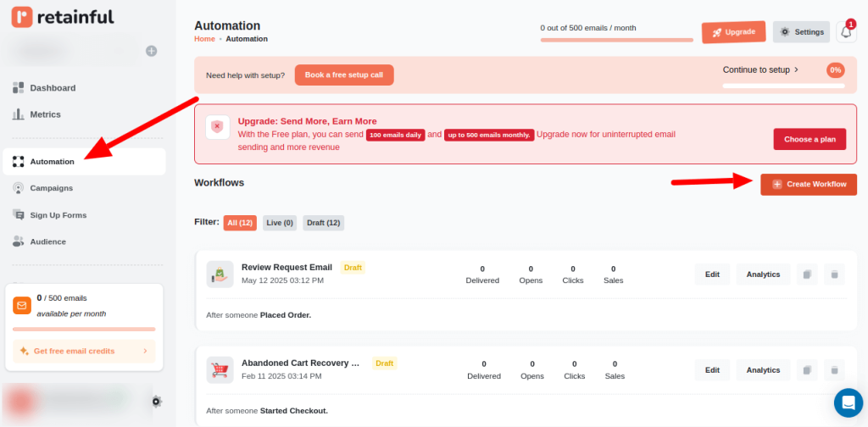Click the Abandoned Cart Recovery cart icon
This screenshot has width=868, height=427.
tap(220, 370)
